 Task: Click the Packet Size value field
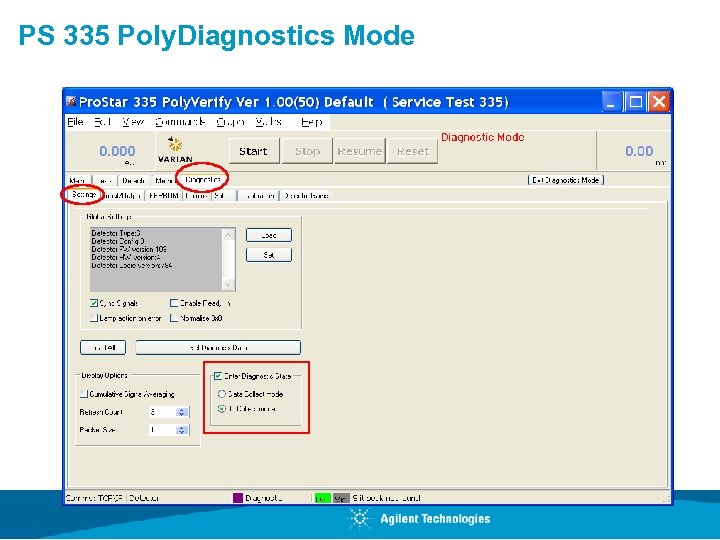(x=163, y=430)
